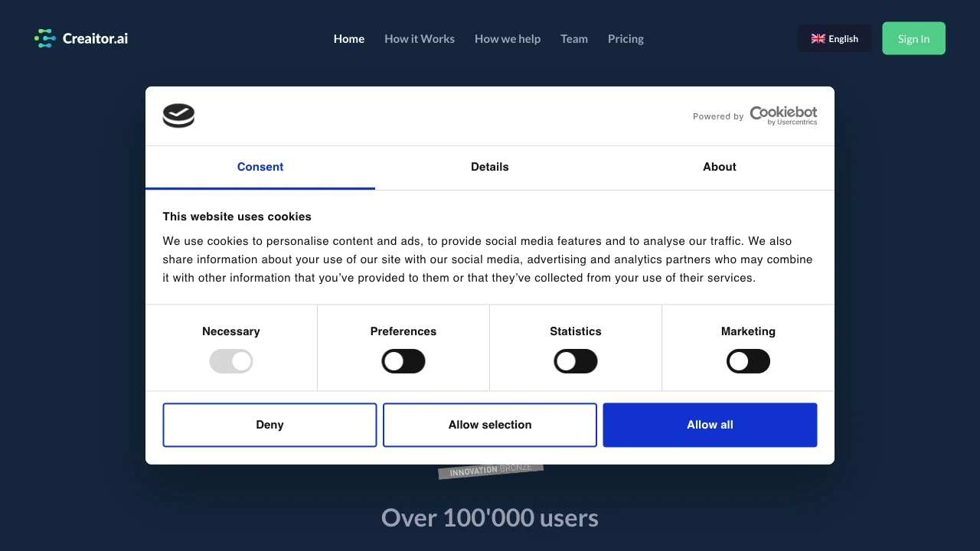Click the Sign In button
Screen dimensions: 980x551
coord(913,38)
